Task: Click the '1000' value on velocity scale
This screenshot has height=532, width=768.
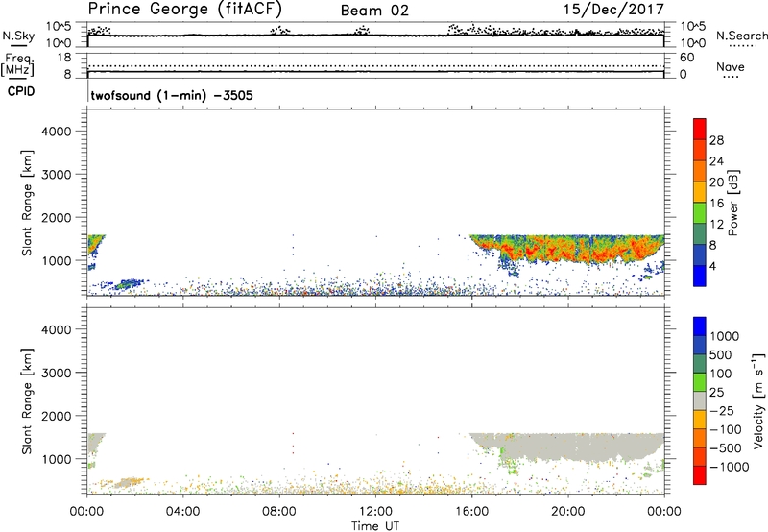Action: (x=724, y=336)
